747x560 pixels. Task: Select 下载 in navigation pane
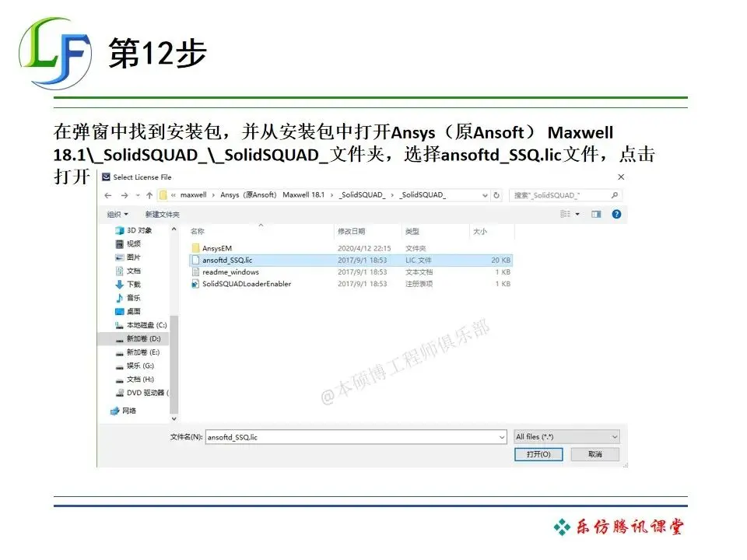pos(128,285)
